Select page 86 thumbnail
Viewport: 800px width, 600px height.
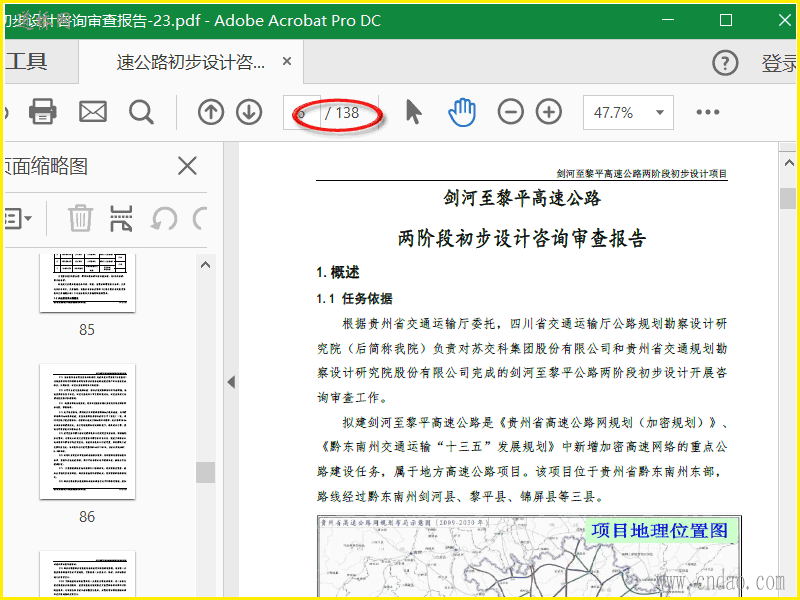(88, 432)
